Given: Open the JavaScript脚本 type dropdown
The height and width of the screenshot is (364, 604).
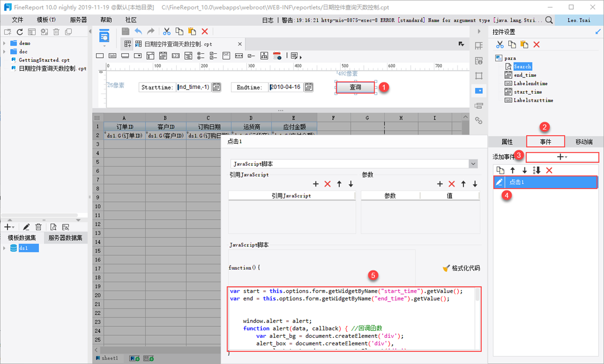Looking at the screenshot, I should [473, 164].
